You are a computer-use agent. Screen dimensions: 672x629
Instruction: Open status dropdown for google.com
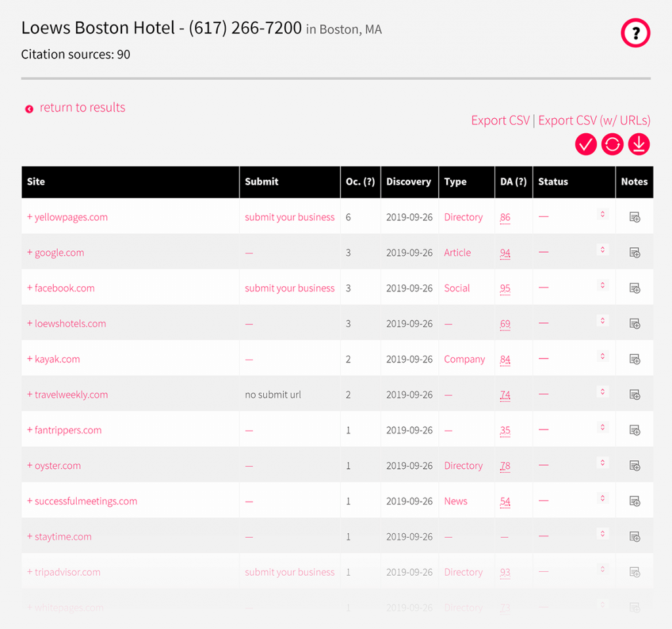602,249
